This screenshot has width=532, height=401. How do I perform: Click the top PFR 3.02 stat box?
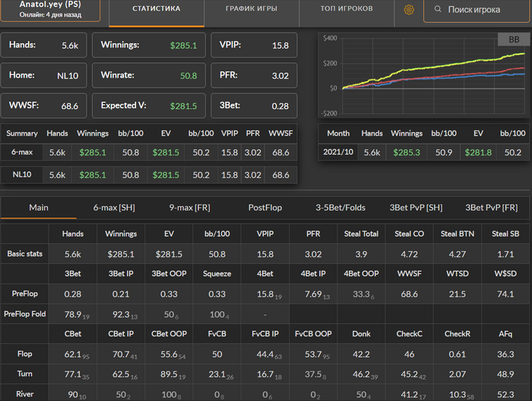click(x=254, y=75)
